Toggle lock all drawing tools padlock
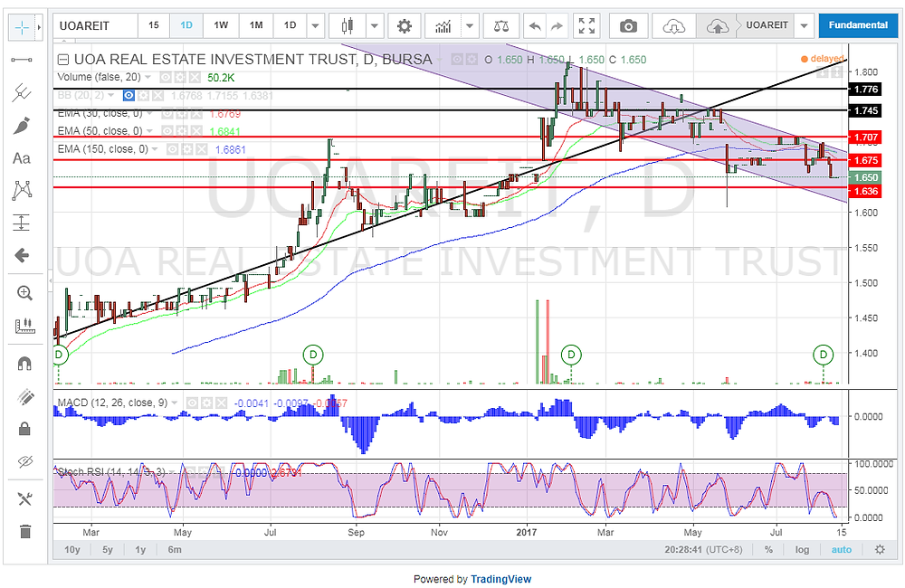 (x=24, y=429)
